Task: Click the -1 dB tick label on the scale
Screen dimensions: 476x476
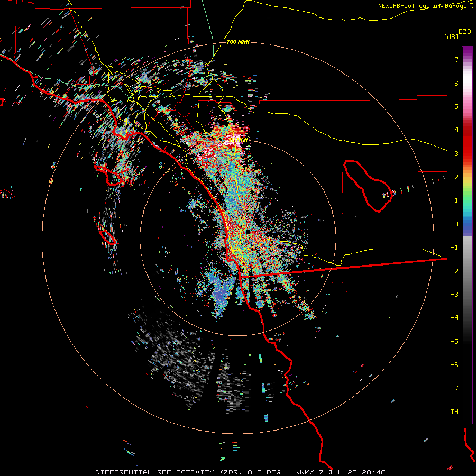Action: click(454, 248)
